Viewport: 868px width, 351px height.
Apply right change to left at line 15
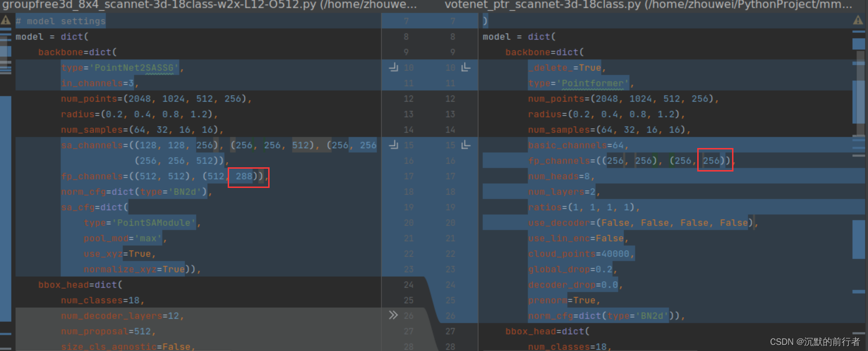466,145
